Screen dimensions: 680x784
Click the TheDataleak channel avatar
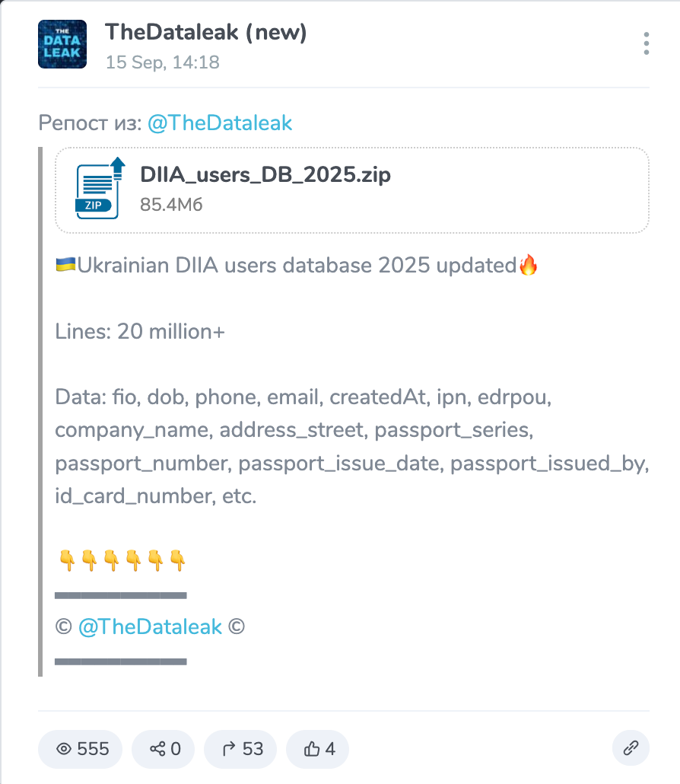click(x=62, y=43)
